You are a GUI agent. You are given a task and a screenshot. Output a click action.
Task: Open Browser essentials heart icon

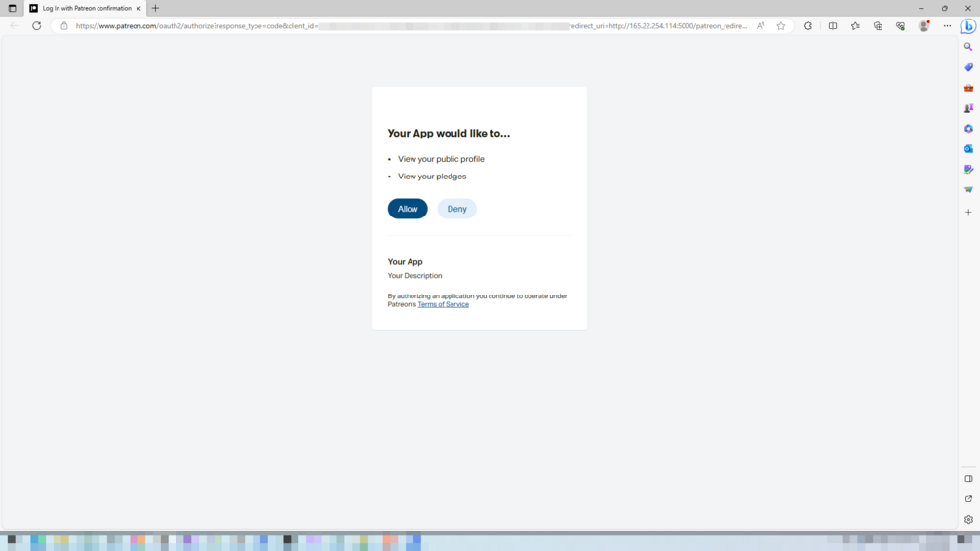click(901, 26)
